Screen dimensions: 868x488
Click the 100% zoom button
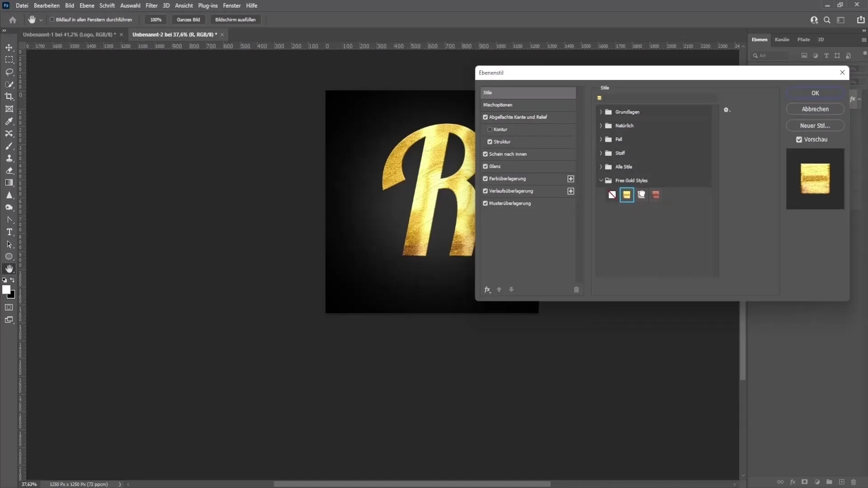(x=156, y=20)
